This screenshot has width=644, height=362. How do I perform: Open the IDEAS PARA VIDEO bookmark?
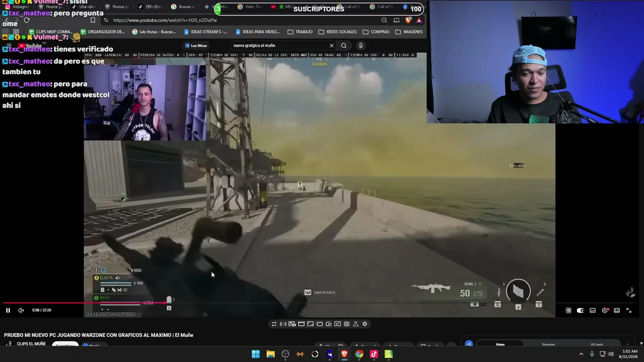point(257,32)
